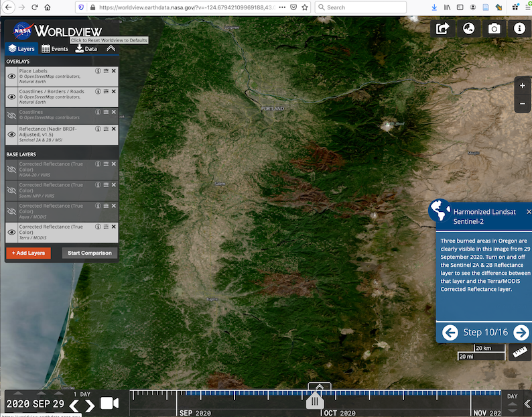Click the OCT 2020 timeline marker
The height and width of the screenshot is (417, 532).
click(x=340, y=413)
